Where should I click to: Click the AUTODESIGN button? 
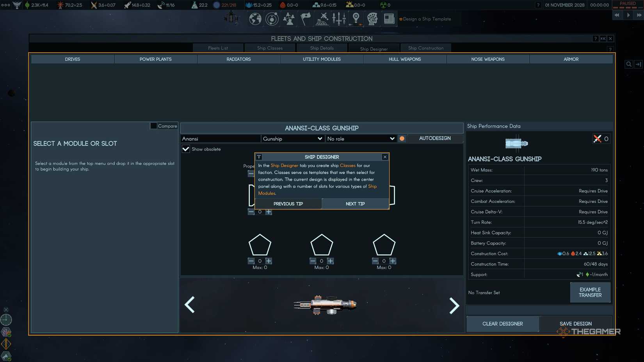(434, 138)
